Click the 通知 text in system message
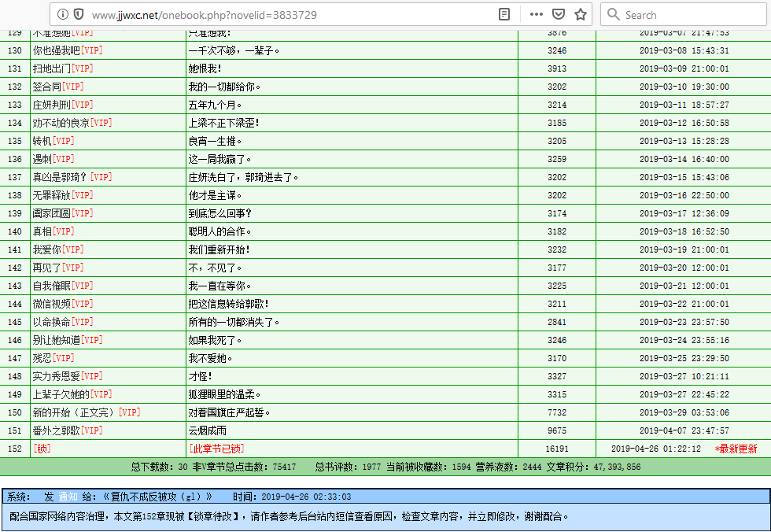Image resolution: width=771 pixels, height=532 pixels. point(68,497)
